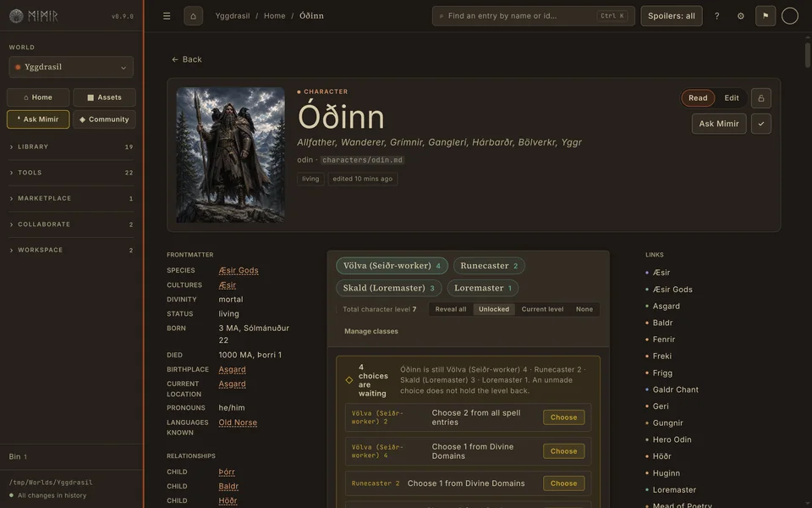Click the Mimir logo in the sidebar
The width and height of the screenshot is (812, 508).
(34, 16)
